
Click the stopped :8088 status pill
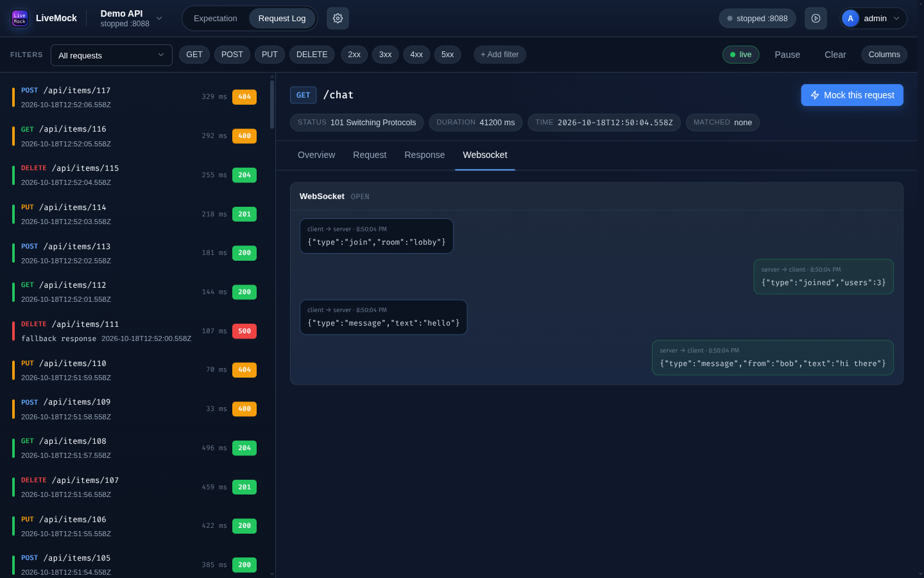757,19
